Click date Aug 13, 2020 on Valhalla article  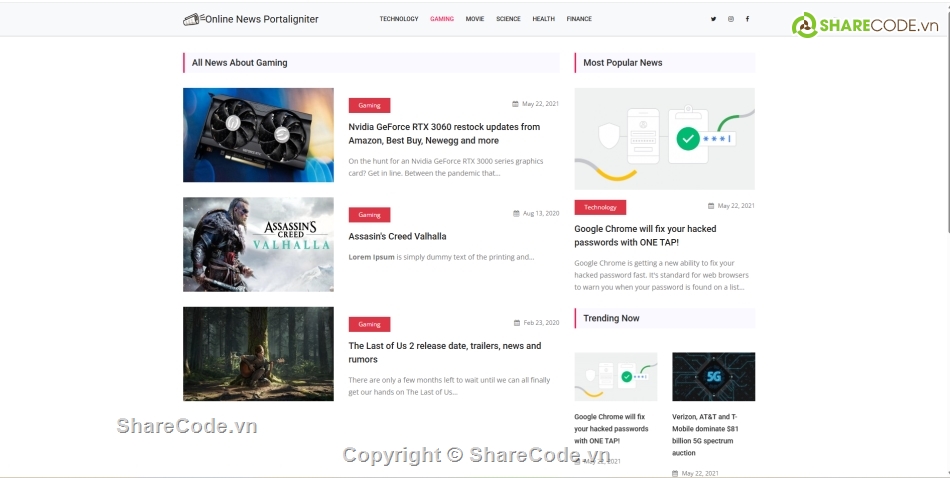[540, 213]
